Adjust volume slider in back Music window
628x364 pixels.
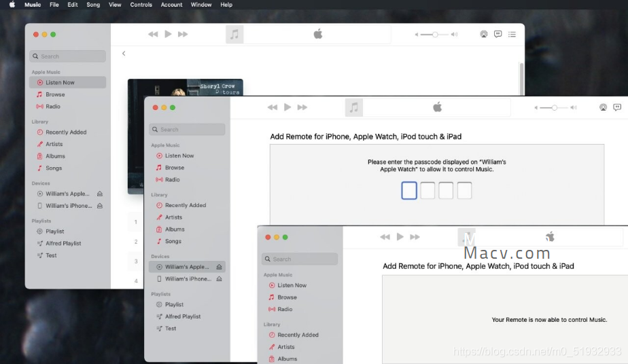pos(436,35)
